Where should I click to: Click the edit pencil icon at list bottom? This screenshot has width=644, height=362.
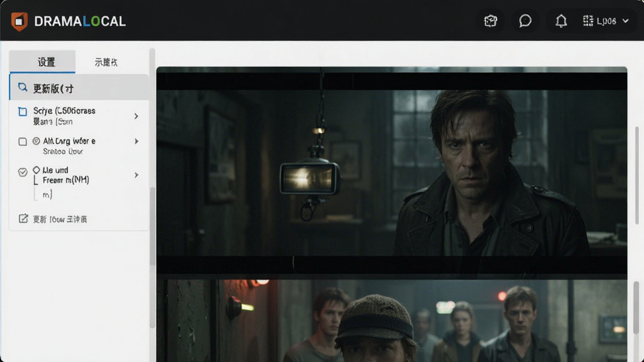pos(23,218)
